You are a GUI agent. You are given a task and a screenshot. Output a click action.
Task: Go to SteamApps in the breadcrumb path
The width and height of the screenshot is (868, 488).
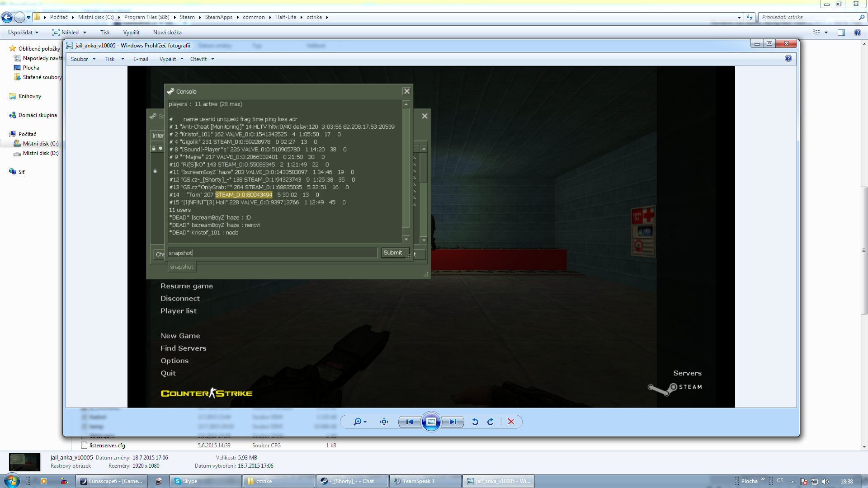pos(218,17)
